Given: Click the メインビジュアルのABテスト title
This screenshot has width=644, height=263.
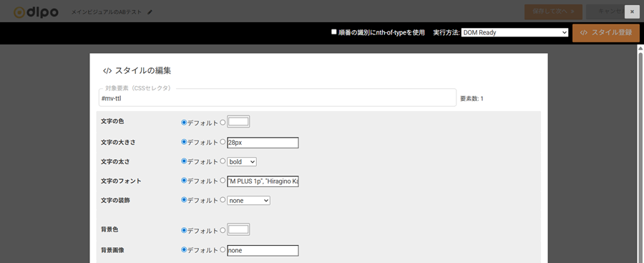Looking at the screenshot, I should pyautogui.click(x=107, y=12).
